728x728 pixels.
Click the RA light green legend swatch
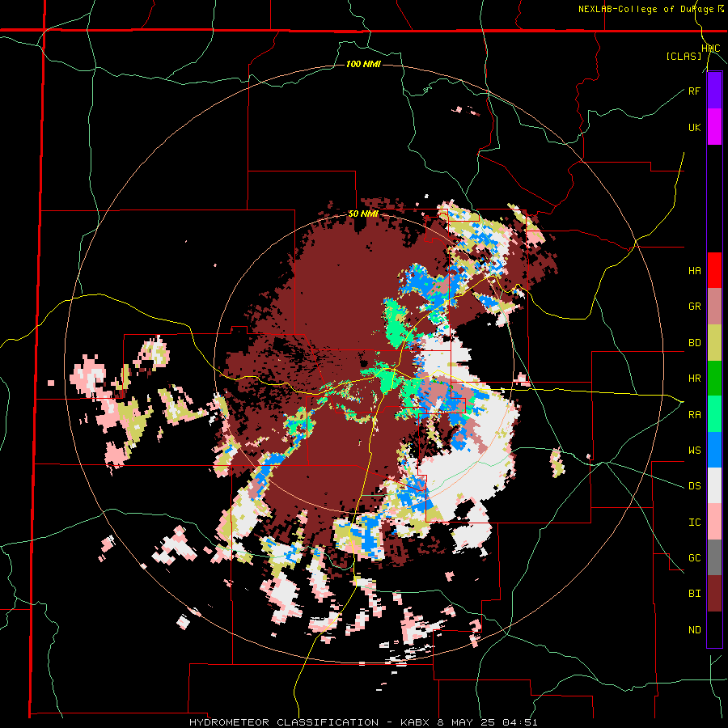[x=714, y=414]
